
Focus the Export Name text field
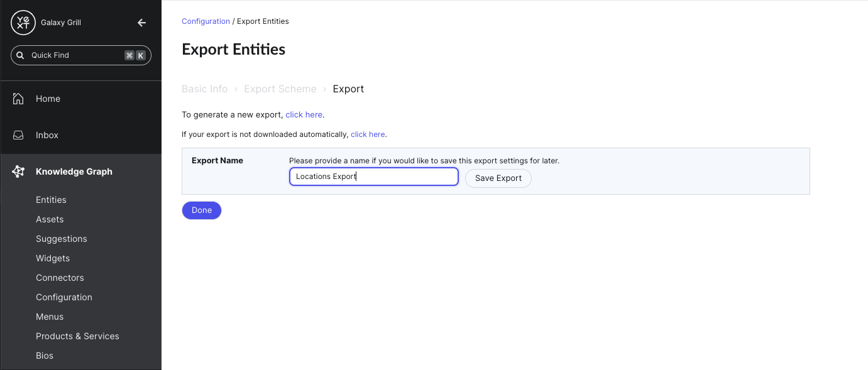tap(373, 177)
